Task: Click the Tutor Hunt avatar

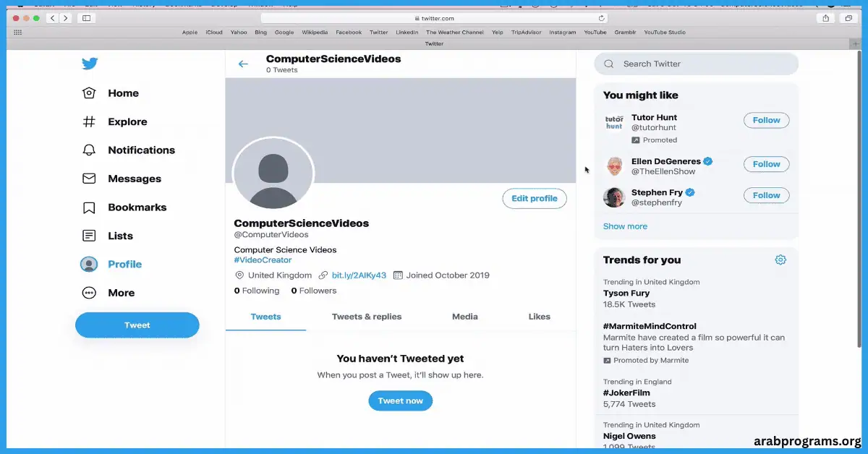Action: pyautogui.click(x=614, y=122)
